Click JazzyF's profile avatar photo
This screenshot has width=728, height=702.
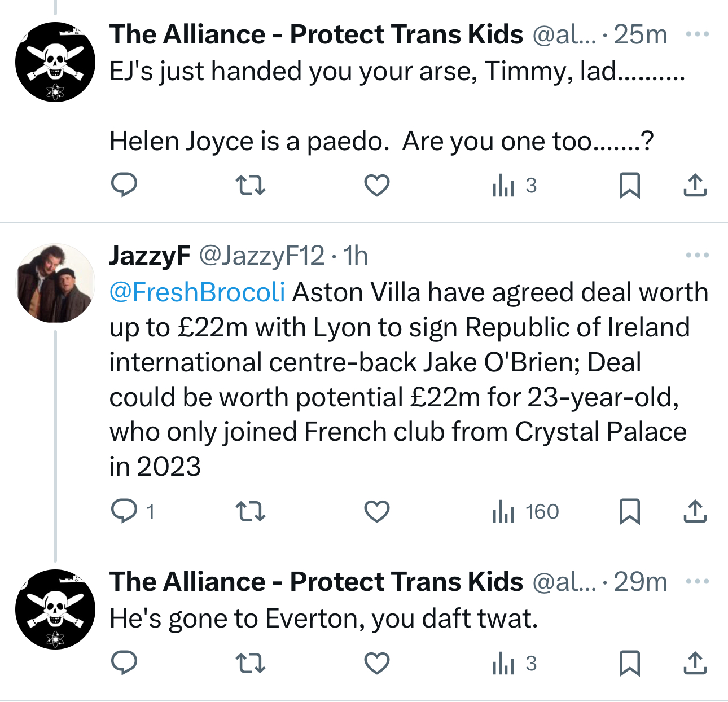tap(55, 283)
